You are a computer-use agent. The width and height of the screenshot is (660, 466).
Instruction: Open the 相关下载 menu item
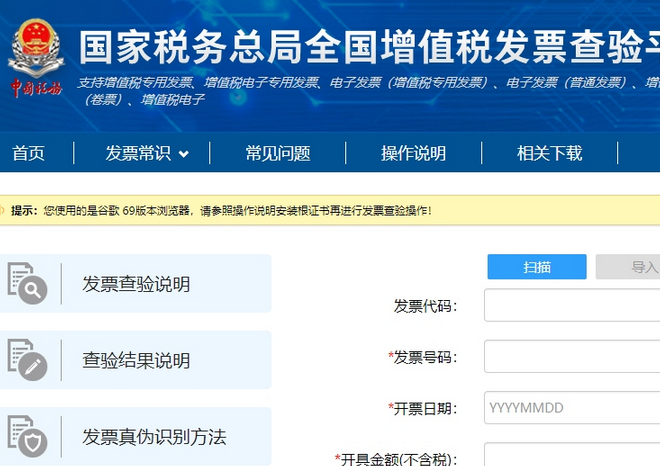[549, 153]
